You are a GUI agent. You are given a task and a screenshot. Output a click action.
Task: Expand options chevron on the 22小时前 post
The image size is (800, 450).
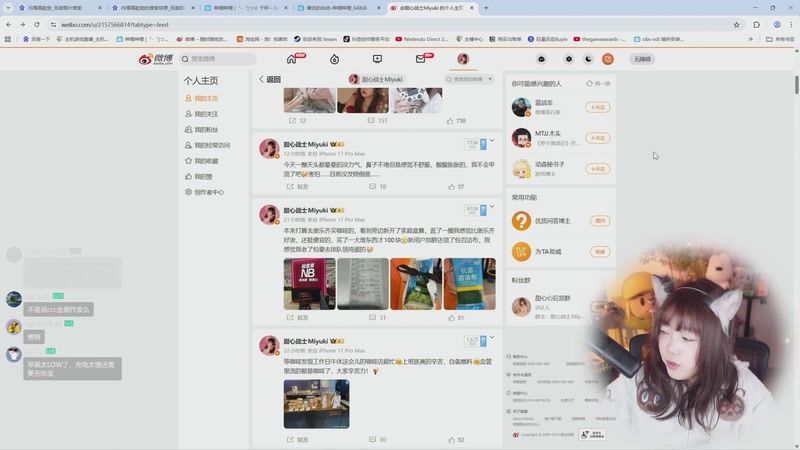[x=492, y=338]
